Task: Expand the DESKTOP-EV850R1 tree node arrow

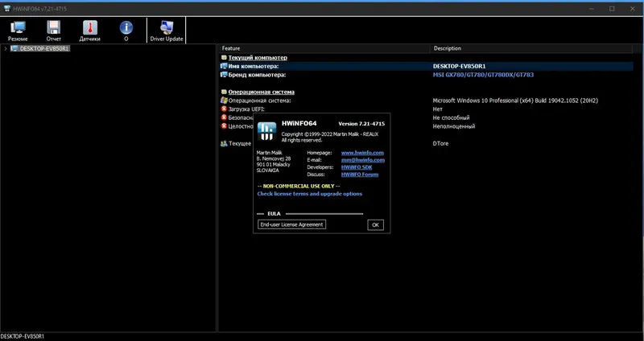Action: click(5, 48)
